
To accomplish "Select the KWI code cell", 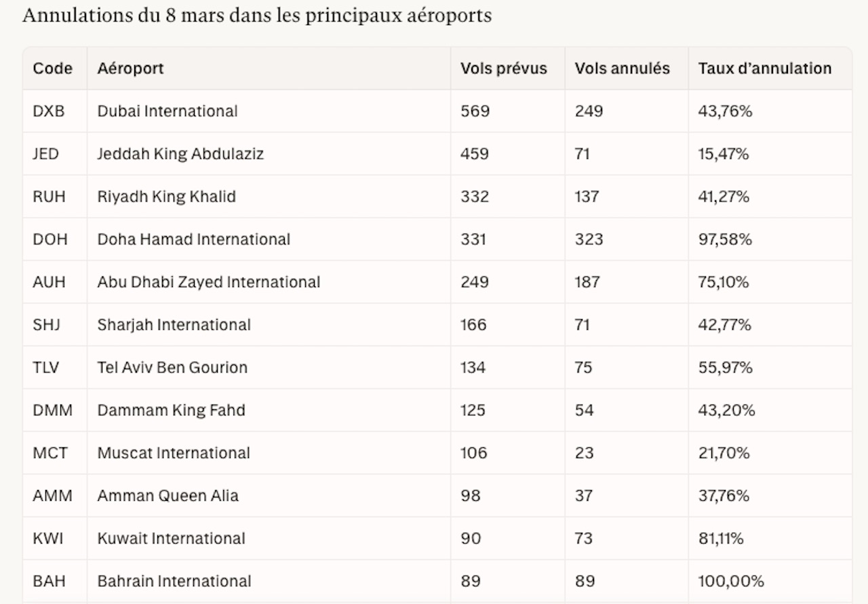I will coord(48,539).
